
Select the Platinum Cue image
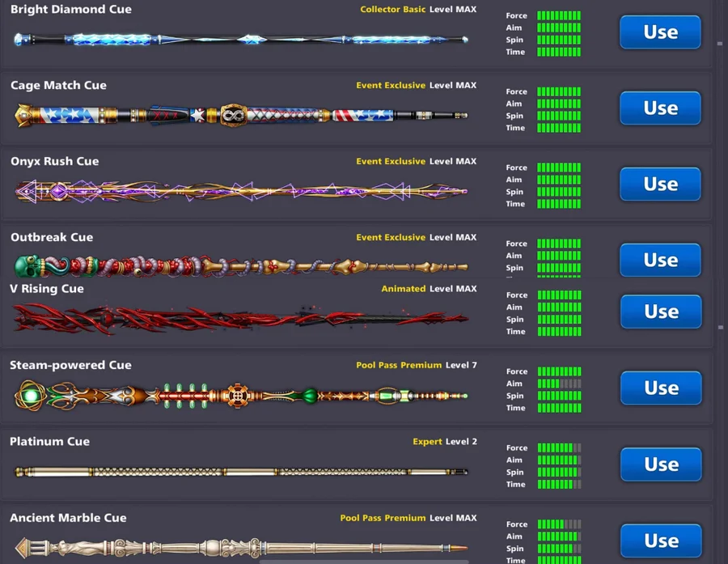[241, 472]
